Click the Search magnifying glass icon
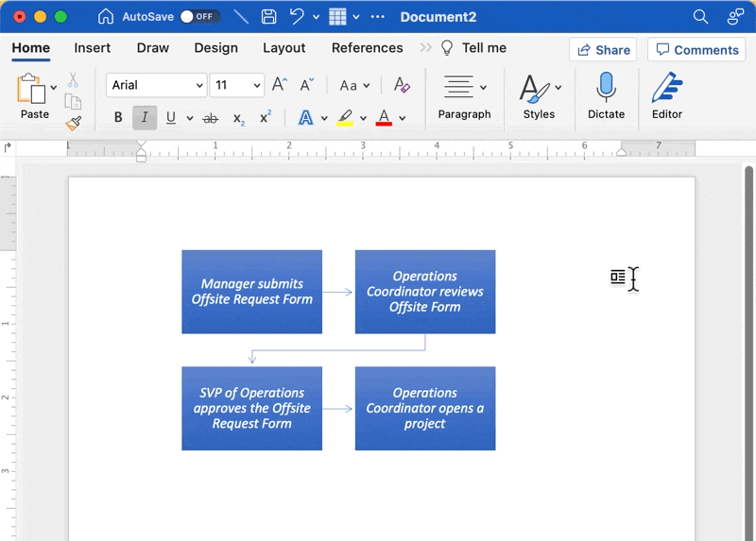Screen dimensions: 756x541 (x=700, y=17)
